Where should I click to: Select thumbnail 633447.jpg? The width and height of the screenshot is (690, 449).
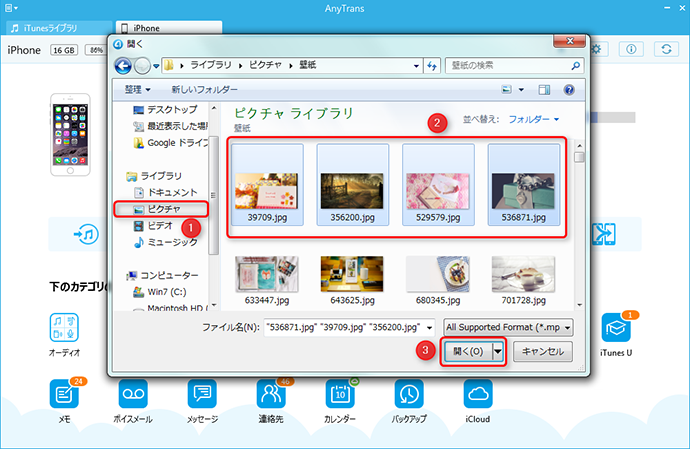click(x=267, y=281)
